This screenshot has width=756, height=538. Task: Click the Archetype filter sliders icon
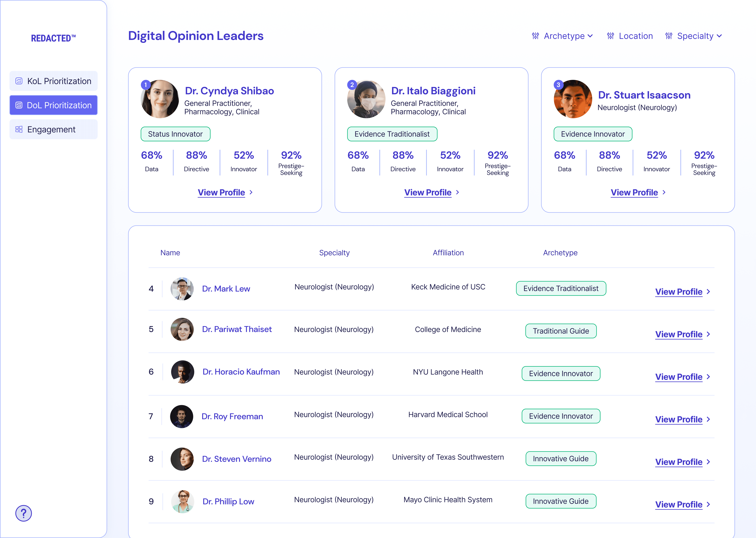(535, 36)
